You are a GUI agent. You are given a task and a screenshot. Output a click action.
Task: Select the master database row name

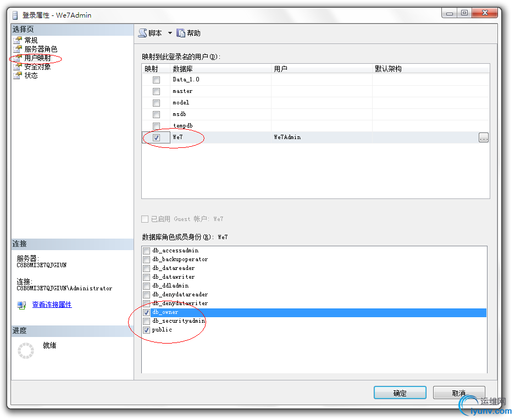pos(182,91)
